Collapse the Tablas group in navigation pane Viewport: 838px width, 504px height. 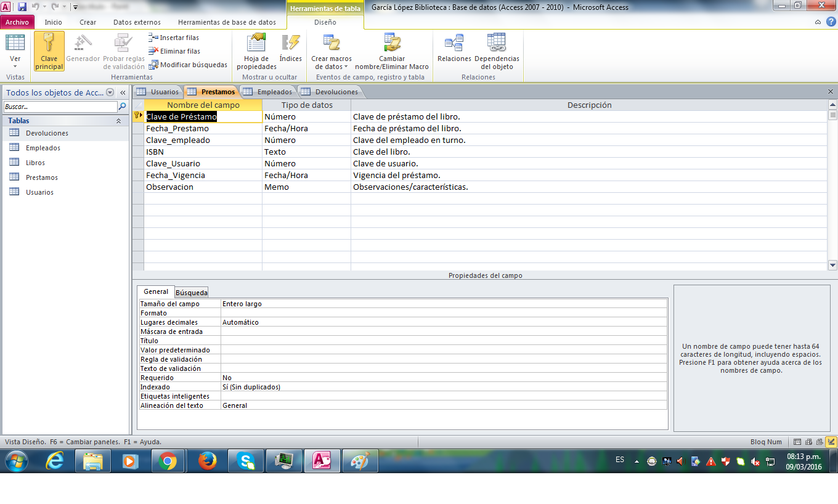click(118, 121)
